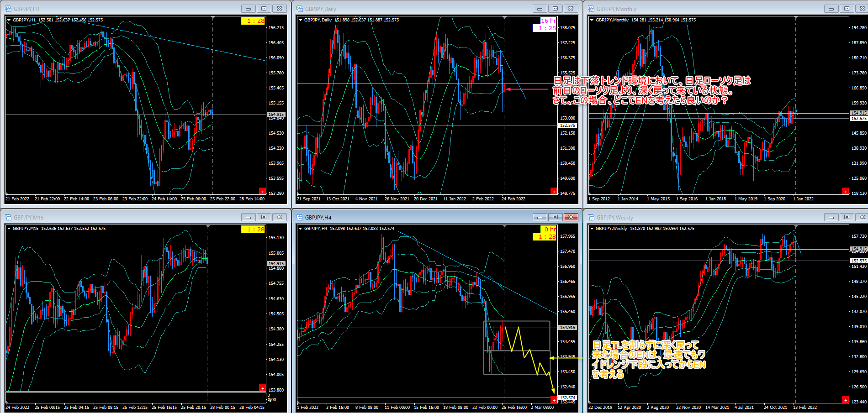Select the GBPJPY,H4 window title bar
The image size is (868, 413).
(411, 217)
